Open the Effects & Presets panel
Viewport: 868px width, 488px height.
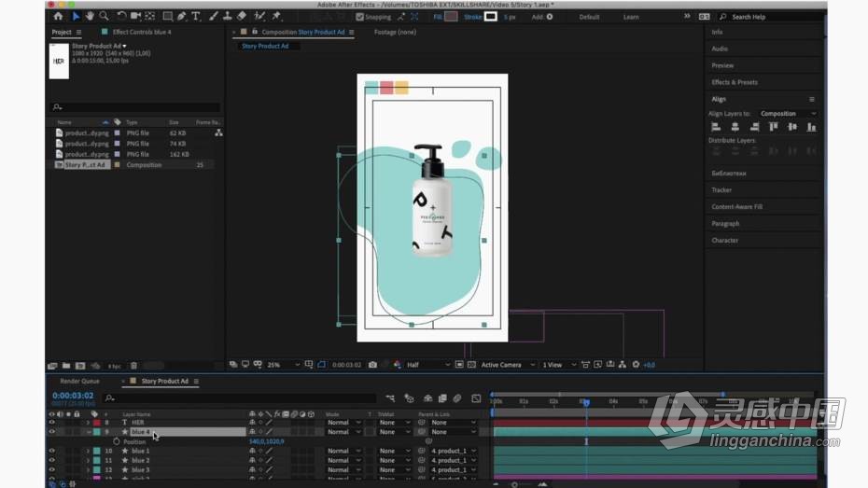[x=735, y=82]
